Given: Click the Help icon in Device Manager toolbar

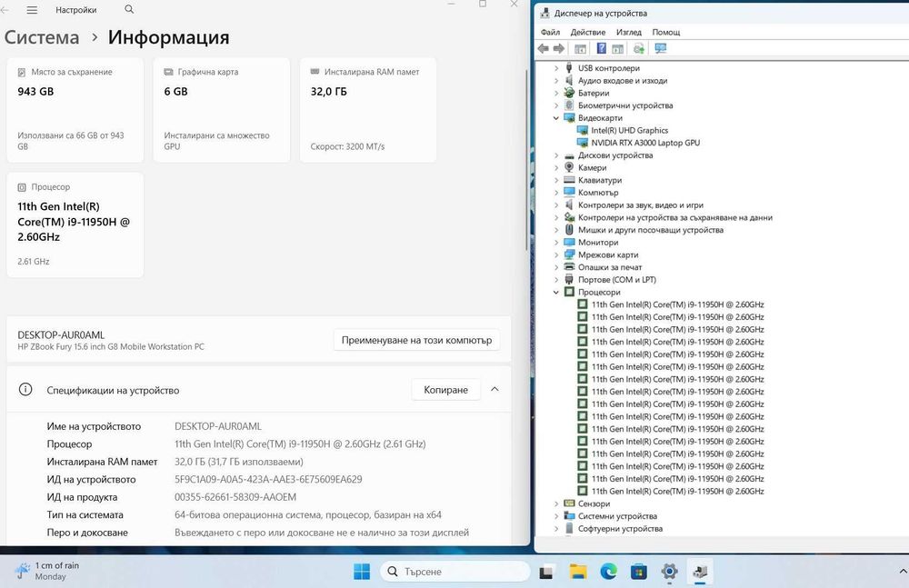Looking at the screenshot, I should pos(601,49).
